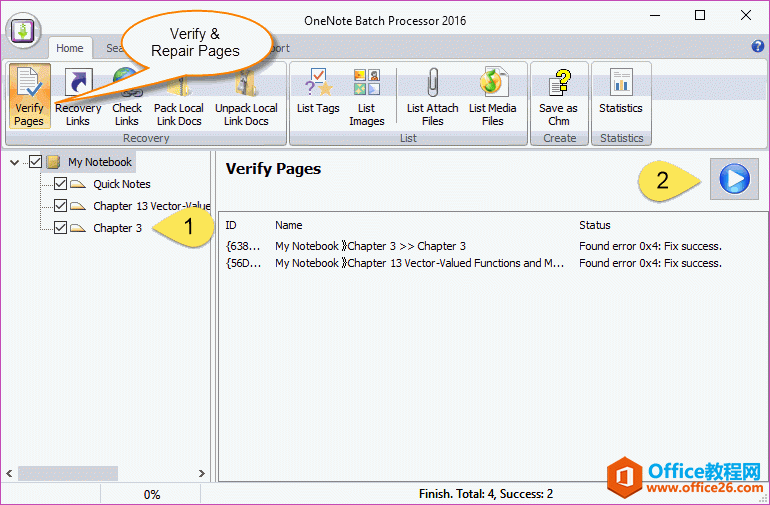Uncheck the Chapter 13 Vector-Valued checkbox

[60, 205]
